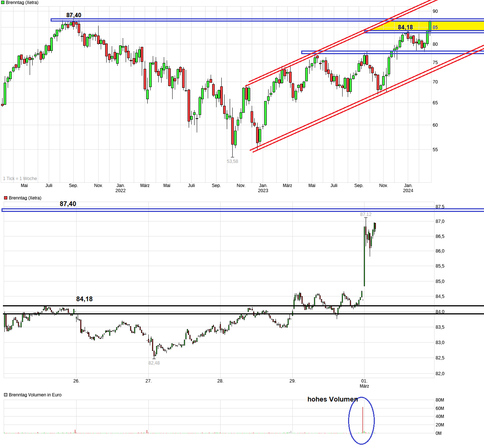Expand the März axis label below volume chart
The width and height of the screenshot is (484, 448).
pyautogui.click(x=365, y=386)
